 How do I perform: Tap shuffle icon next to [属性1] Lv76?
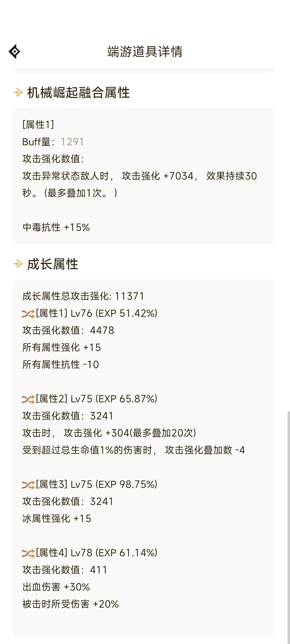click(28, 314)
